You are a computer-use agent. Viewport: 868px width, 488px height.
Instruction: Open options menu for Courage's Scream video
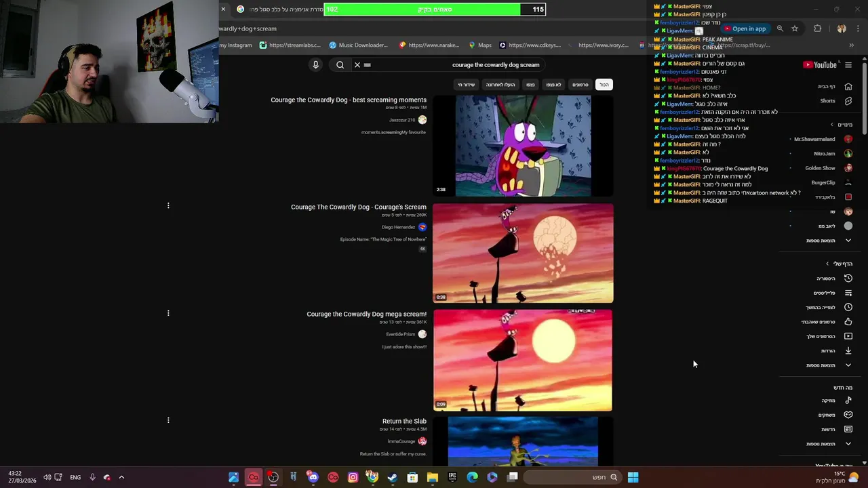(168, 205)
